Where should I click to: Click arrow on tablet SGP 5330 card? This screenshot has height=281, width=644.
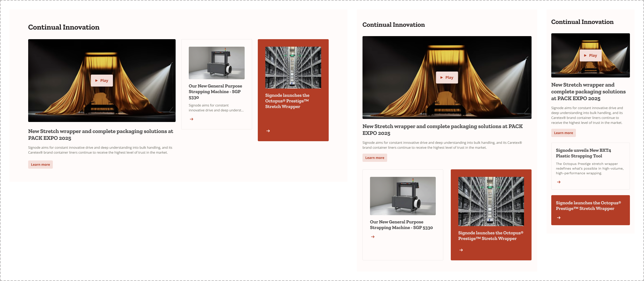pos(373,236)
